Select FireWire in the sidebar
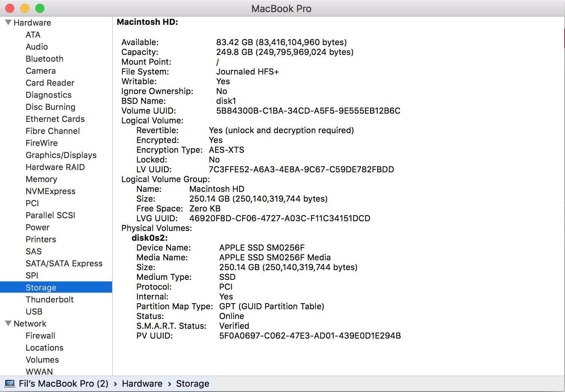 click(x=42, y=143)
